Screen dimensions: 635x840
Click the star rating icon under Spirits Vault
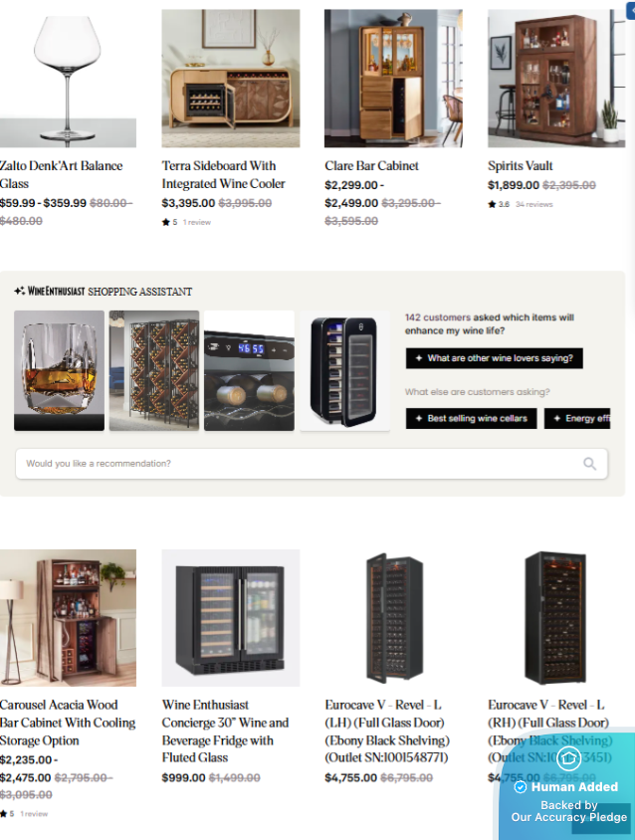tap(492, 204)
